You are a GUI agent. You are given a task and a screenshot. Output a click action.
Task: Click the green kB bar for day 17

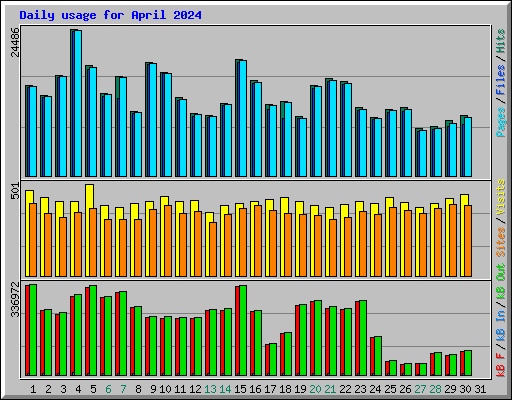[x=273, y=359]
